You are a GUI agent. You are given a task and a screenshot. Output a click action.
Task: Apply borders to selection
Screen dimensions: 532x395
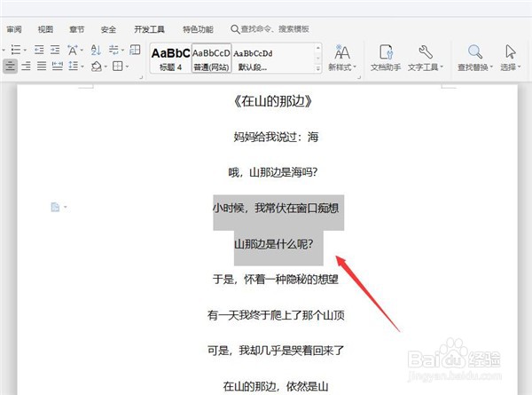click(x=117, y=66)
